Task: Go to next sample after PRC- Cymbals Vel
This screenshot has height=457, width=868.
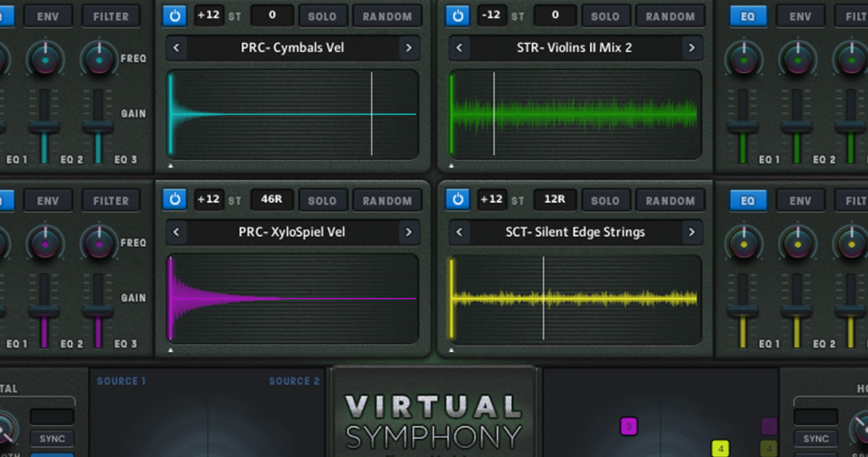Action: (408, 48)
